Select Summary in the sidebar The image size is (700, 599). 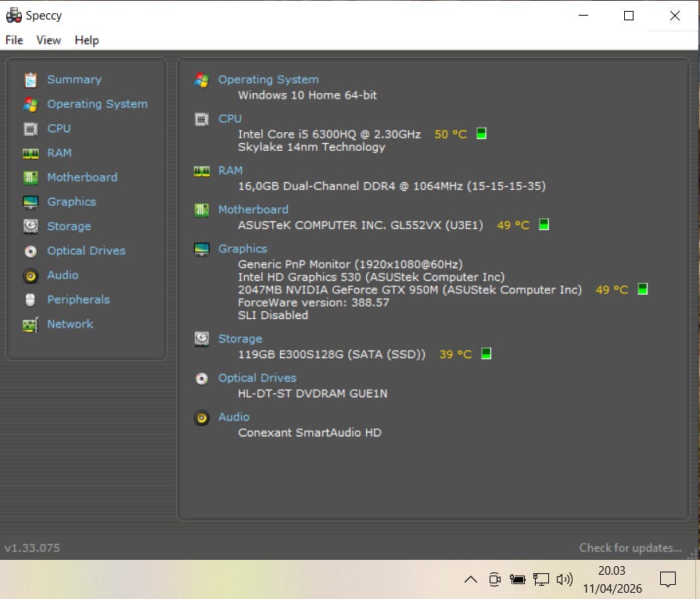74,80
